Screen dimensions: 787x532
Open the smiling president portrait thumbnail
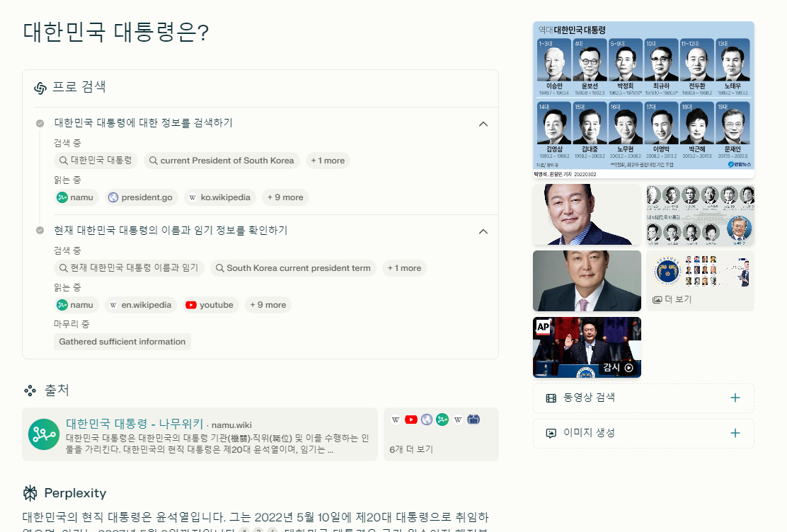pyautogui.click(x=587, y=214)
